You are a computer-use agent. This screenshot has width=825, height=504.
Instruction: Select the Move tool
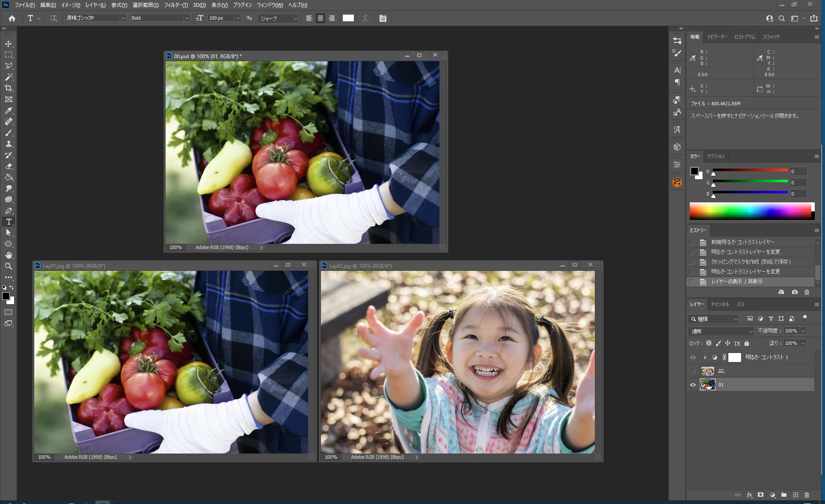[x=9, y=44]
